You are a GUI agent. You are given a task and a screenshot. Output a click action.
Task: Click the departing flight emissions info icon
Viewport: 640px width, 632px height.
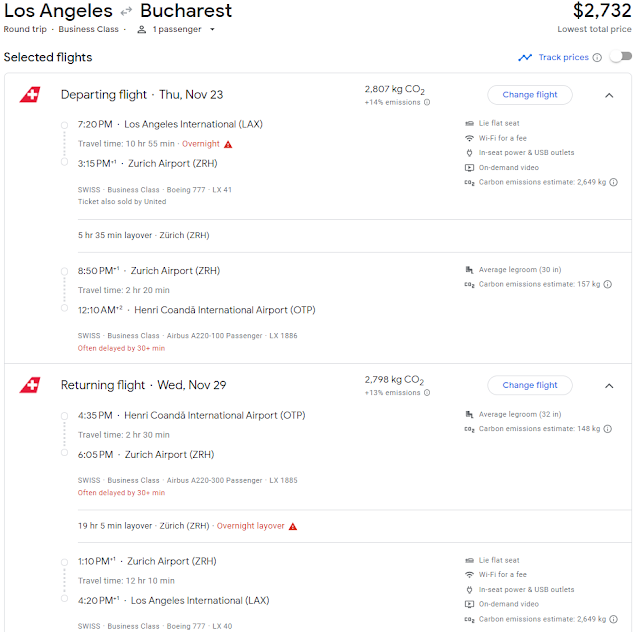pos(427,102)
